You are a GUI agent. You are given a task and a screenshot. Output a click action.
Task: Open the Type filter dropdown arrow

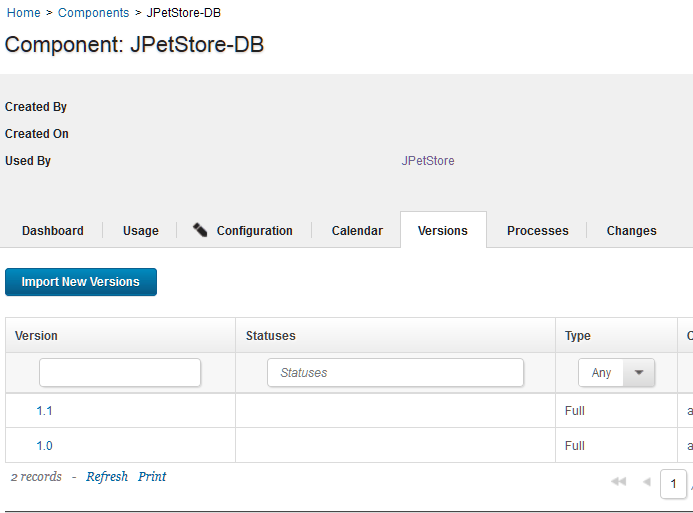click(638, 373)
